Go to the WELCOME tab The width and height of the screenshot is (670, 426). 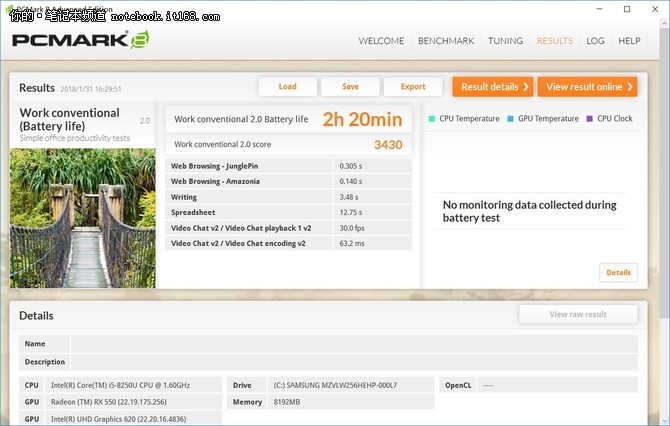click(x=380, y=41)
